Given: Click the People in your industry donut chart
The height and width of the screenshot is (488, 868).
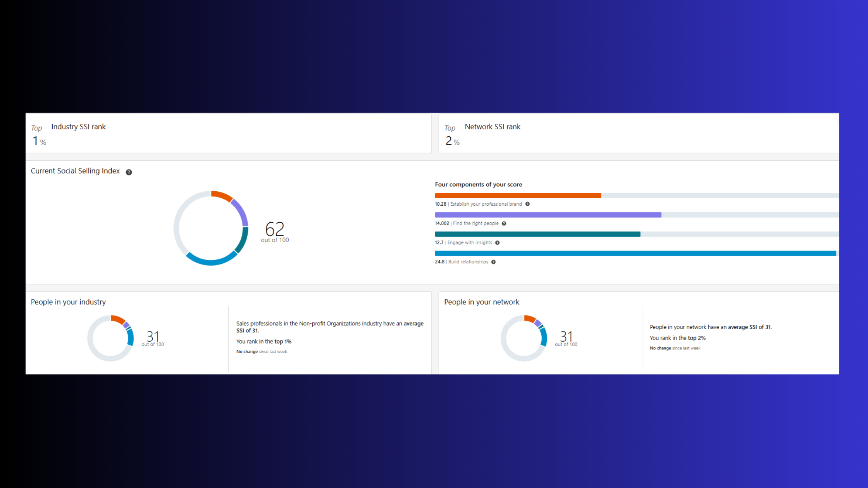Looking at the screenshot, I should [110, 338].
